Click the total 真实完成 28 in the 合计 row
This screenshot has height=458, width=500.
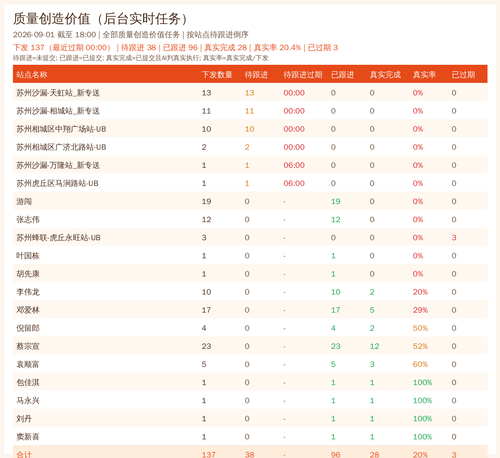click(x=374, y=455)
